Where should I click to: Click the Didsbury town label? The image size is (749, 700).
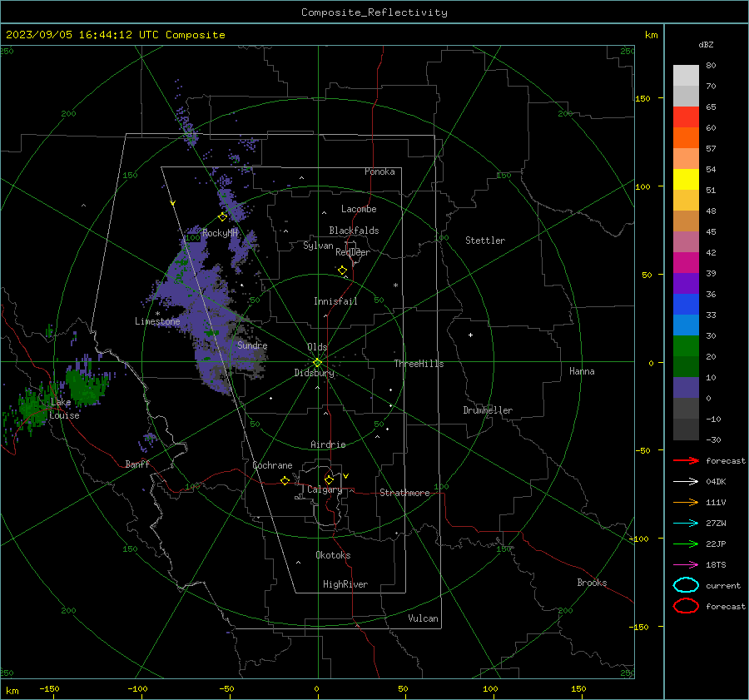click(x=314, y=373)
